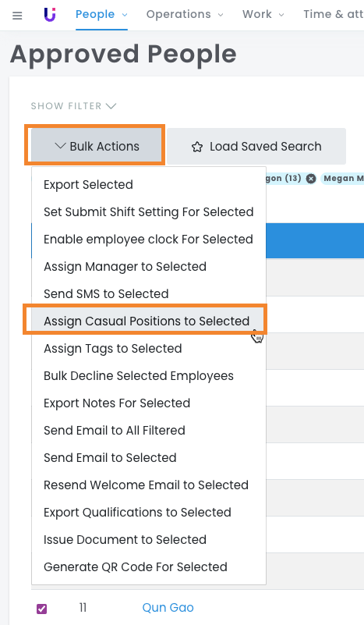Select Bulk Decline Selected Employees
Viewport: 364px width, 625px height.
[139, 375]
